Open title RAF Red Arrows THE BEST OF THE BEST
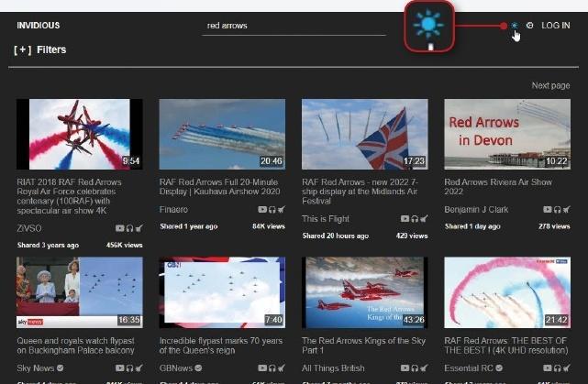 click(x=506, y=346)
